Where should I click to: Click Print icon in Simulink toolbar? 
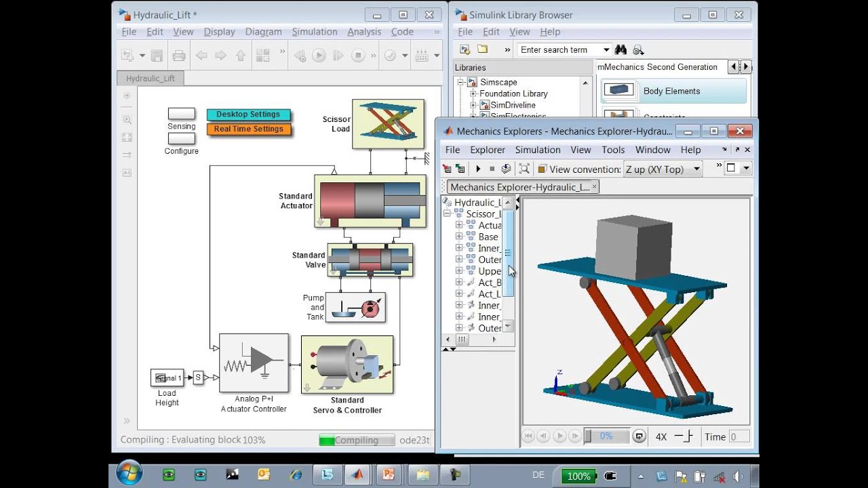point(179,56)
